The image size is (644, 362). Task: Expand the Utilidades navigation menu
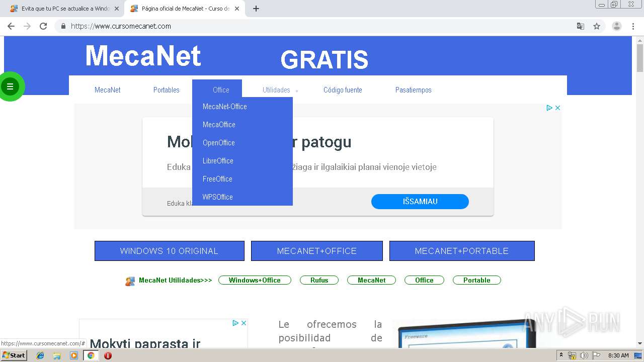tap(276, 90)
